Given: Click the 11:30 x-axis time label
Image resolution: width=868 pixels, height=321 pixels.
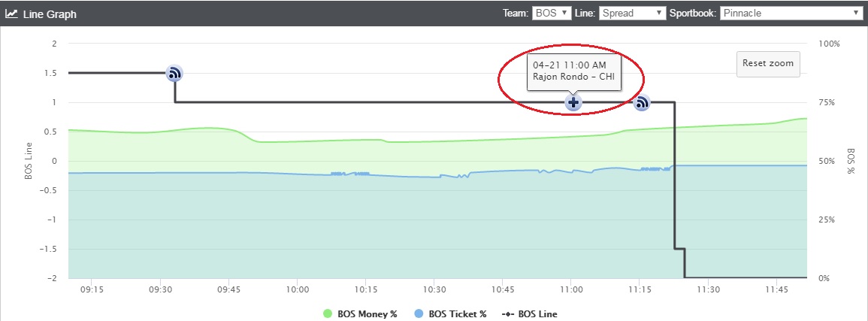Looking at the screenshot, I should tap(707, 289).
